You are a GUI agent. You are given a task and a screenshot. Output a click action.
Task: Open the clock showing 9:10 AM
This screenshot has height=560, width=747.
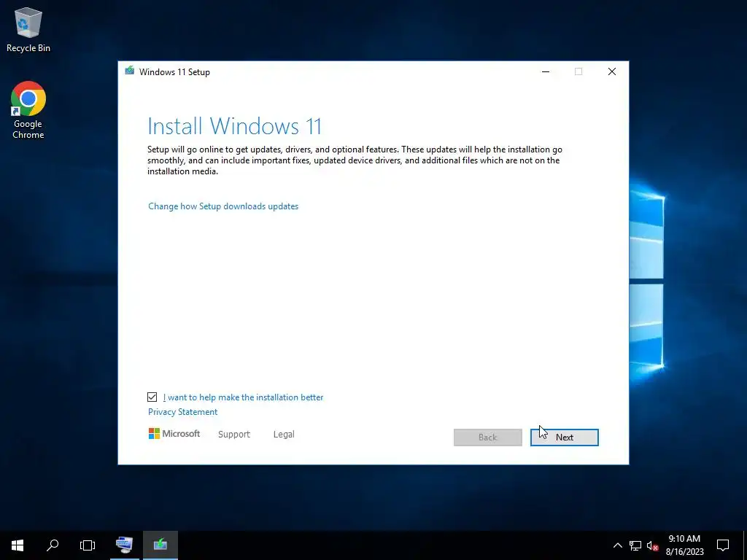click(684, 545)
